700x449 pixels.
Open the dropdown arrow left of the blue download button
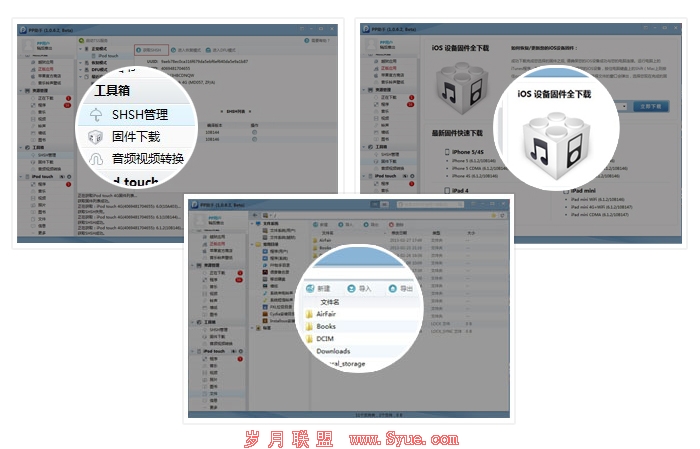pos(624,106)
